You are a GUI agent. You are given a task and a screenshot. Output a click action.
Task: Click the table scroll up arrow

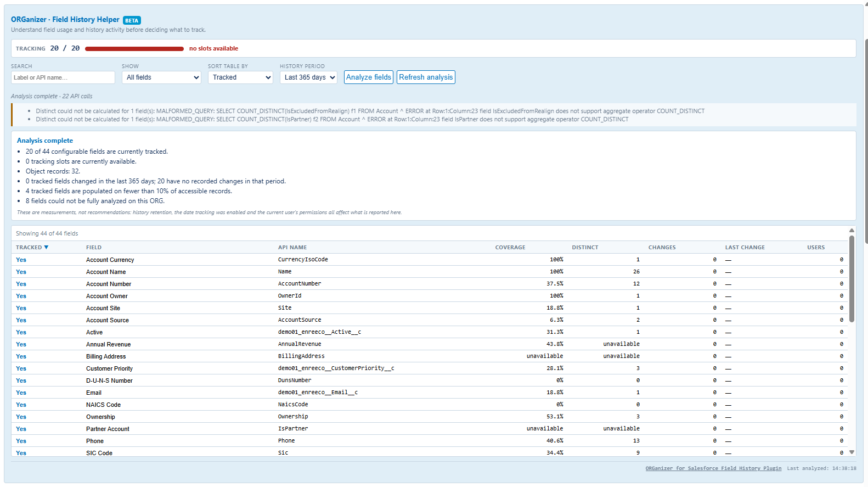852,231
